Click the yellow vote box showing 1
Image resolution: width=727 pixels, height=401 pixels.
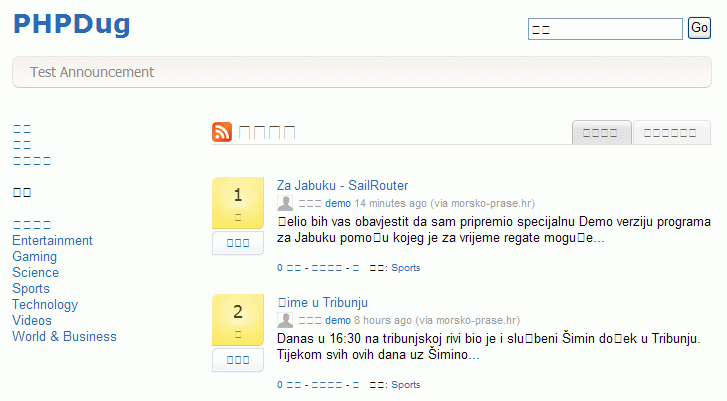coord(238,203)
